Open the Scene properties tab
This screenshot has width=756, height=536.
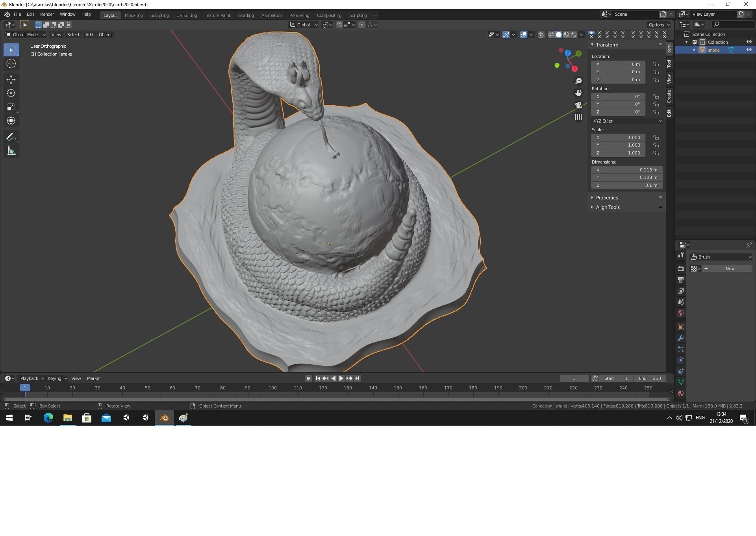pos(681,302)
